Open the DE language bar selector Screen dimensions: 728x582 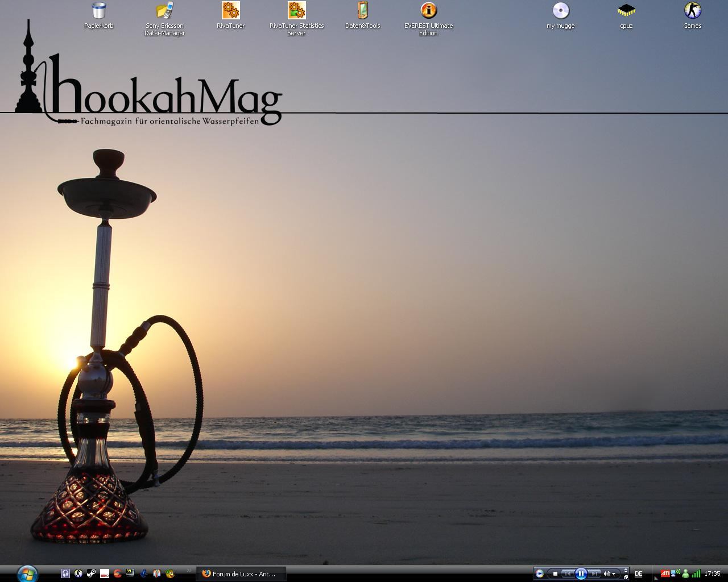(638, 573)
